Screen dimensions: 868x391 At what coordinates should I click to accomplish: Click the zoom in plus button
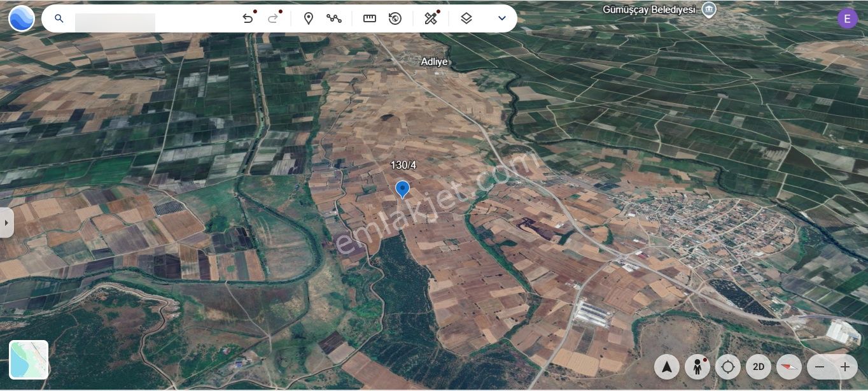[844, 367]
